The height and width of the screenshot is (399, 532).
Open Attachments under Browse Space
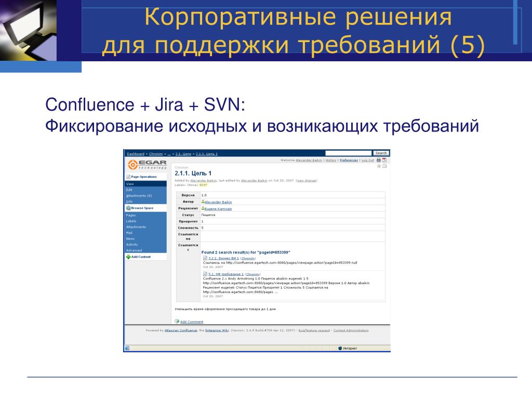pos(136,227)
